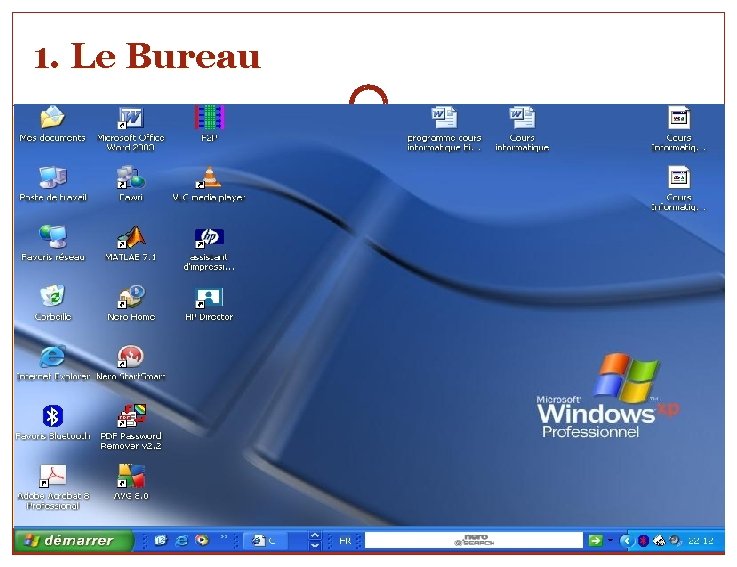Click the Outlook Express Quick Launch icon

point(161,541)
